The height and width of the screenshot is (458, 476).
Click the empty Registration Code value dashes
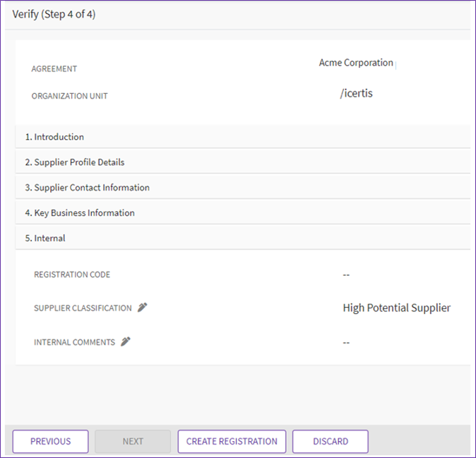[x=346, y=275]
